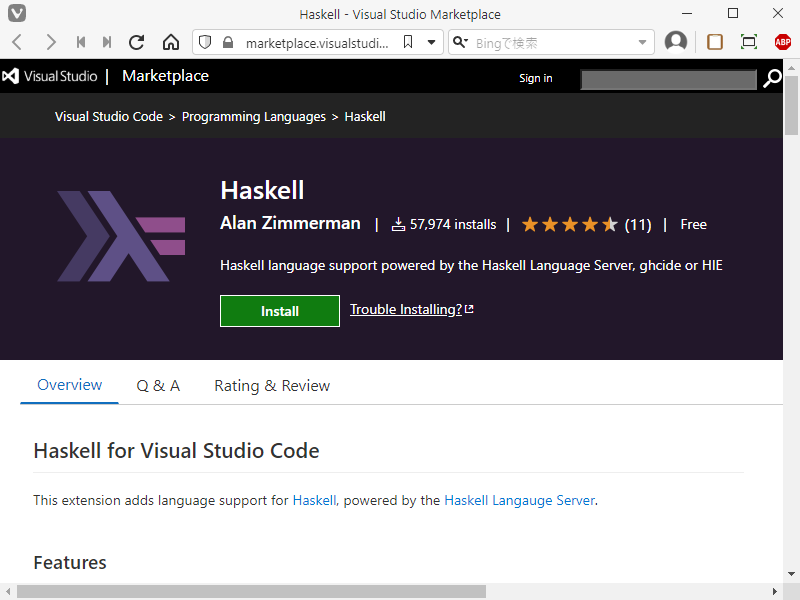Click the Marketplace search input field
Screen dimensions: 800x600
point(668,79)
